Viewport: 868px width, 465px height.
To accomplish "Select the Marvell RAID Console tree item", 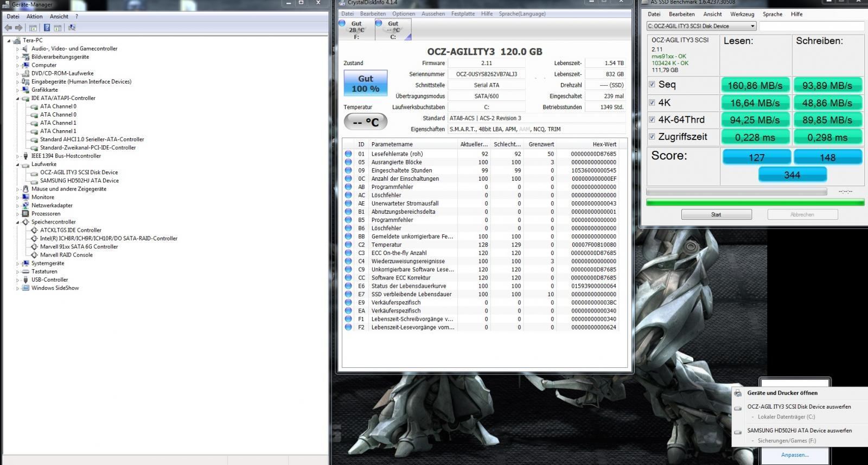I will [x=66, y=255].
